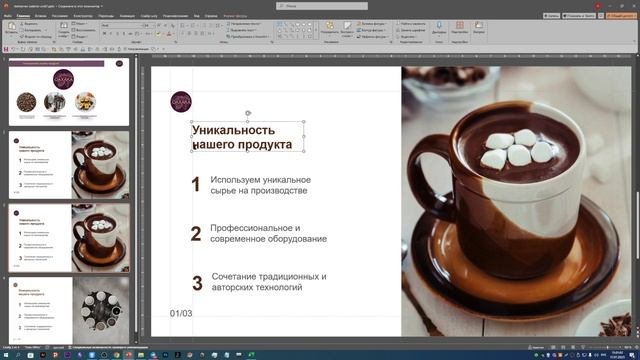Image resolution: width=640 pixels, height=360 pixels.
Task: Toggle Center alignment for the paragraph
Action: 189,34
